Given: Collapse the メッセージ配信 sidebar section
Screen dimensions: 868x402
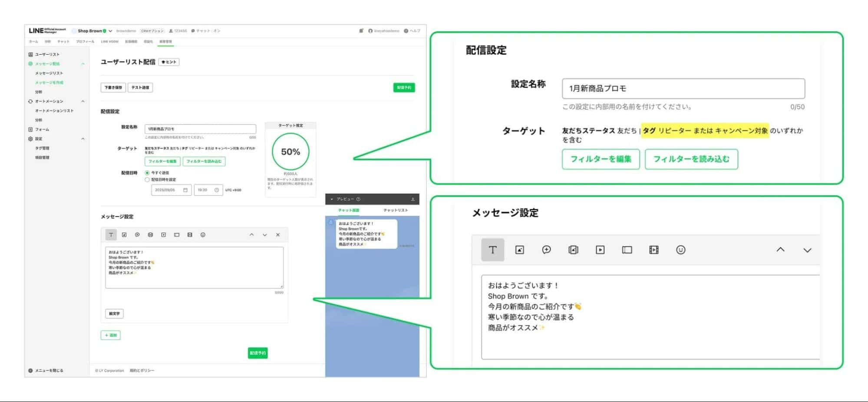Looking at the screenshot, I should 83,64.
